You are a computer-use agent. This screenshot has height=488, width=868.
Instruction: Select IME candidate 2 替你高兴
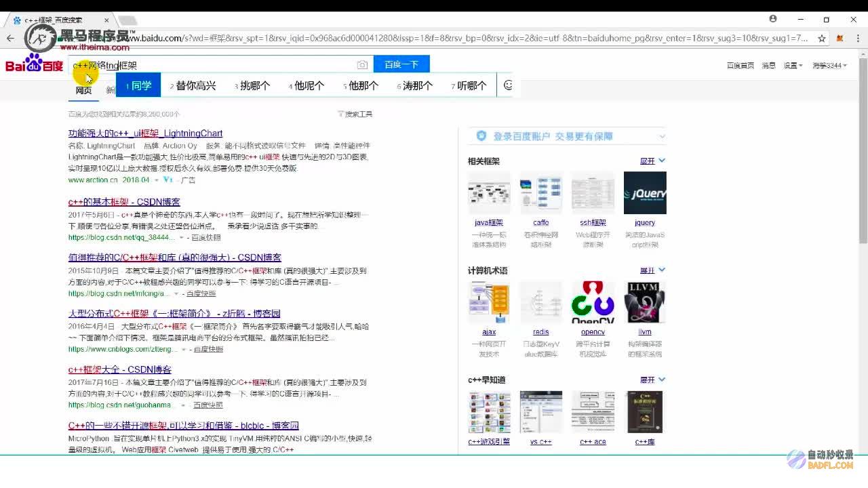(x=193, y=85)
